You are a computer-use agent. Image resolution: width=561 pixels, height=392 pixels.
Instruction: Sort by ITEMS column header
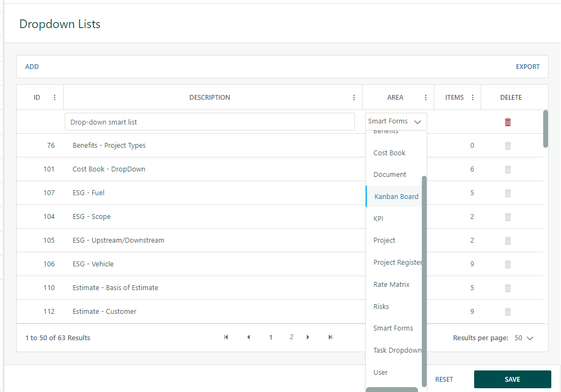[x=454, y=97]
